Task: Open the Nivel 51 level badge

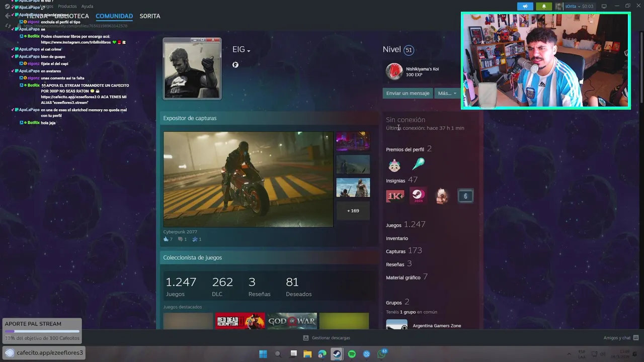Action: click(x=409, y=50)
